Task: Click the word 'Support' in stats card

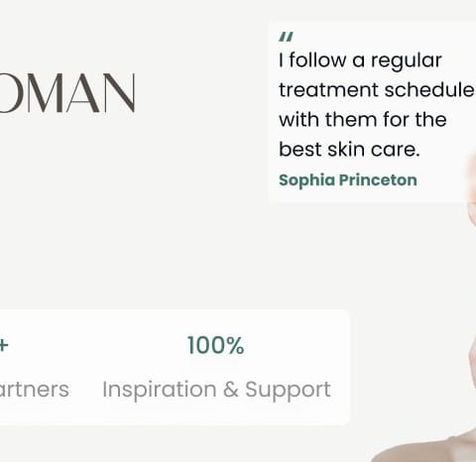Action: pyautogui.click(x=288, y=391)
